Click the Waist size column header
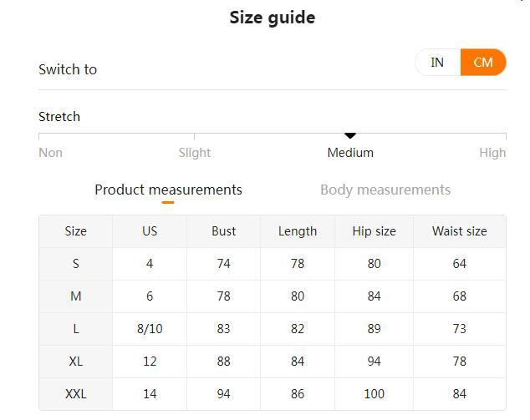This screenshot has width=530, height=420. pyautogui.click(x=459, y=231)
